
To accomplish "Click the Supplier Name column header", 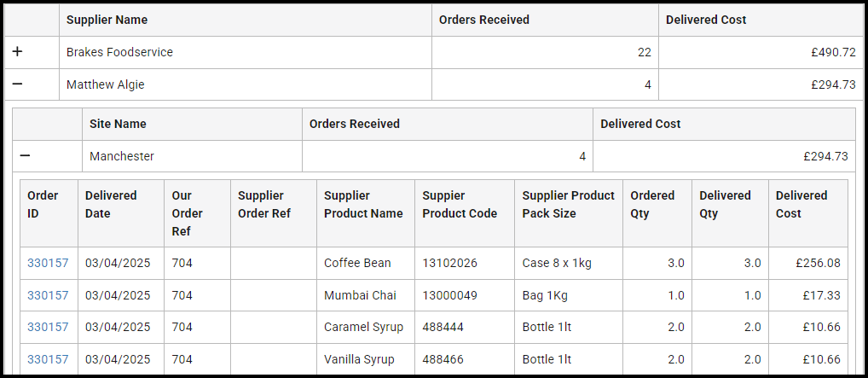I will point(107,20).
